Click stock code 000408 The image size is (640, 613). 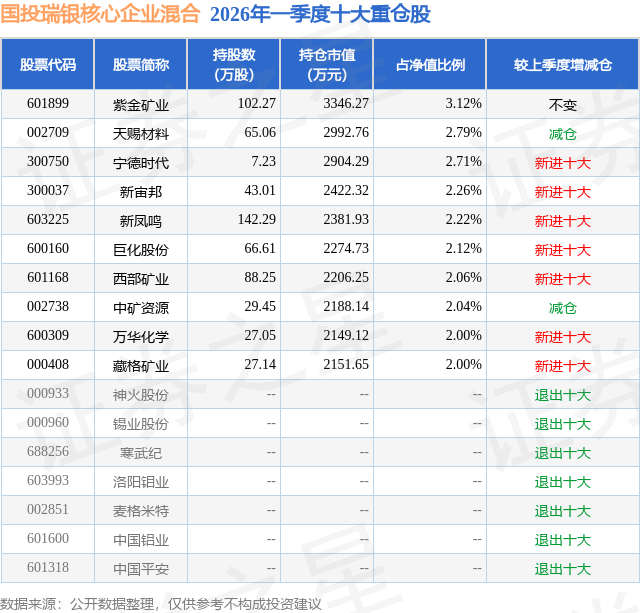point(48,364)
